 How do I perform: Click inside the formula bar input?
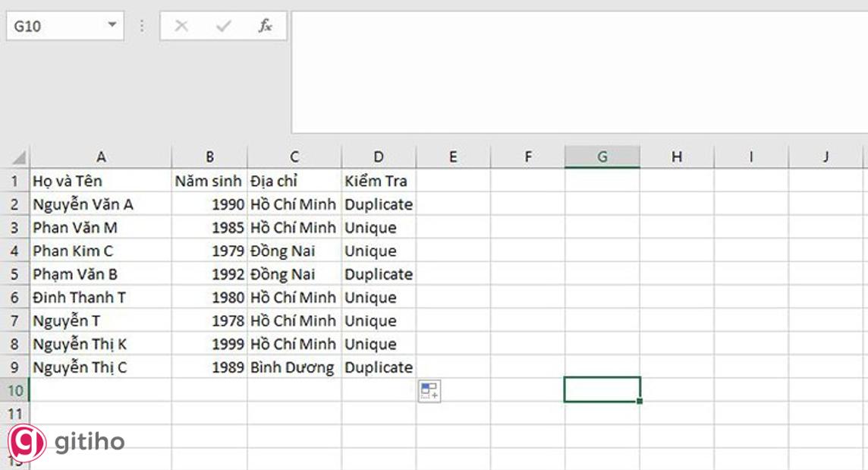(577, 72)
